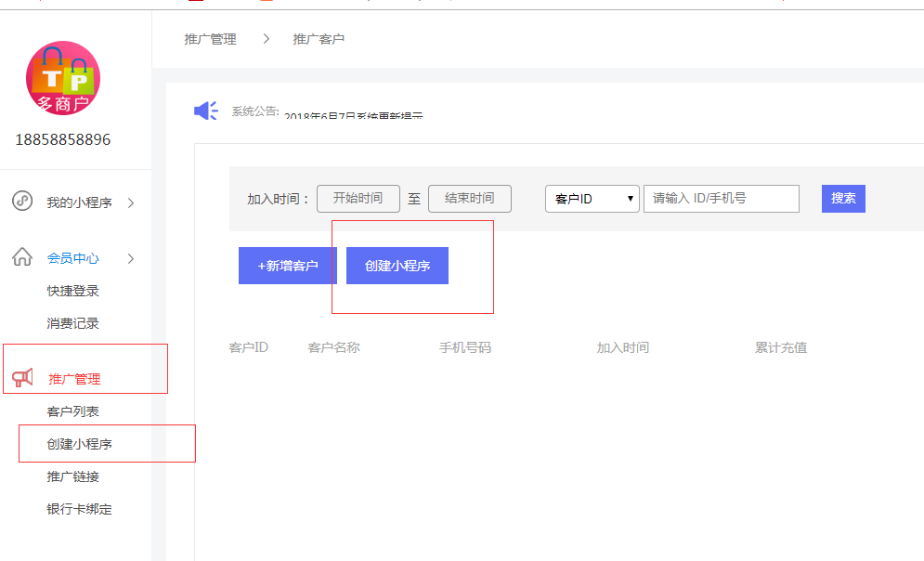Viewport: 924px width, 561px height.
Task: Click the TP 多商户 logo avatar
Action: click(x=62, y=78)
